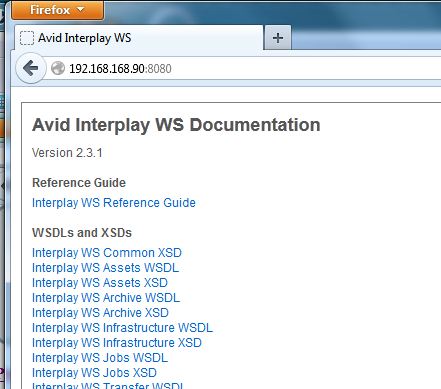Image resolution: width=441 pixels, height=389 pixels.
Task: Open Interplay WS Jobs WSDL link
Action: point(100,357)
